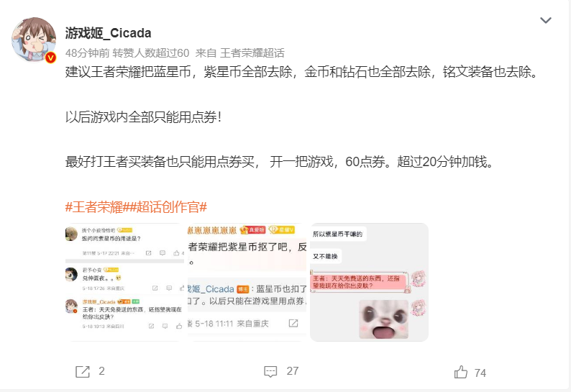The image size is (571, 392).
Task: View first attached comment screenshot thumbnail
Action: coord(125,283)
